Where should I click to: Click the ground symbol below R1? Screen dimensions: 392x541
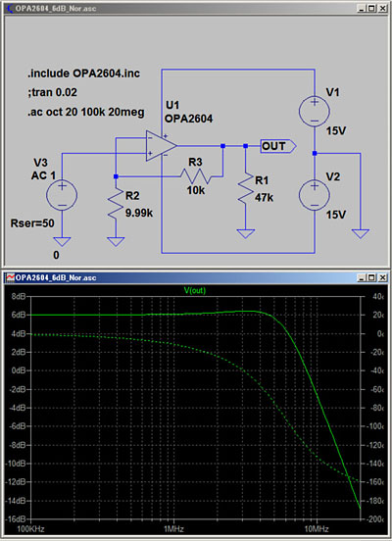[246, 233]
